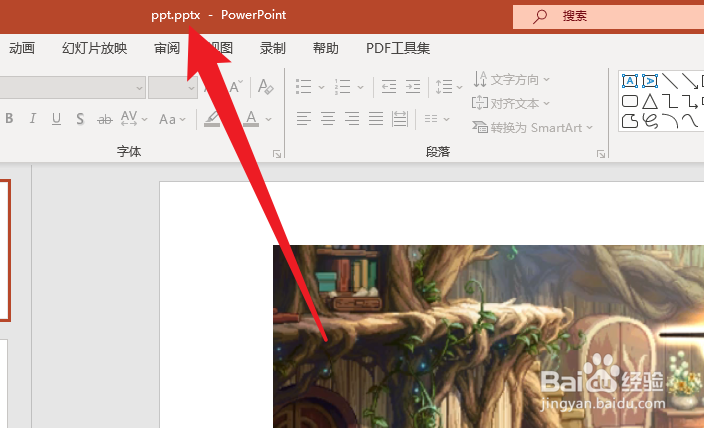Select the elbow connector shape
Viewport: 704px width, 428px height.
click(670, 101)
